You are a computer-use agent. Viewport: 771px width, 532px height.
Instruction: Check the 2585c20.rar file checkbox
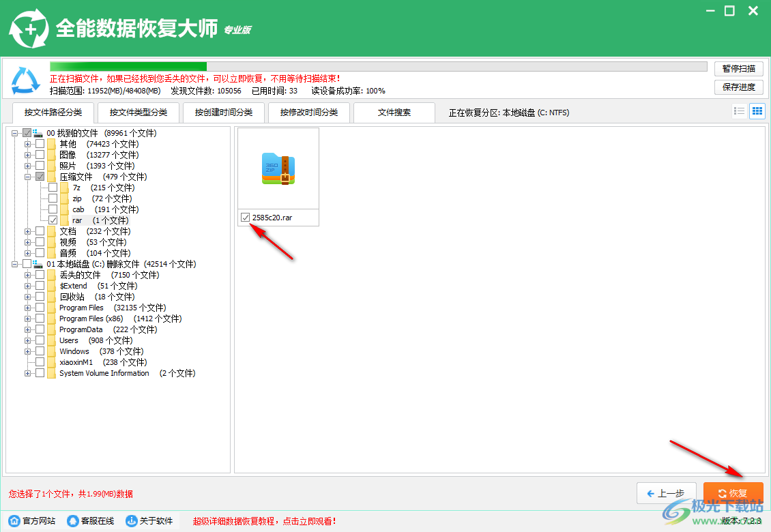[245, 217]
